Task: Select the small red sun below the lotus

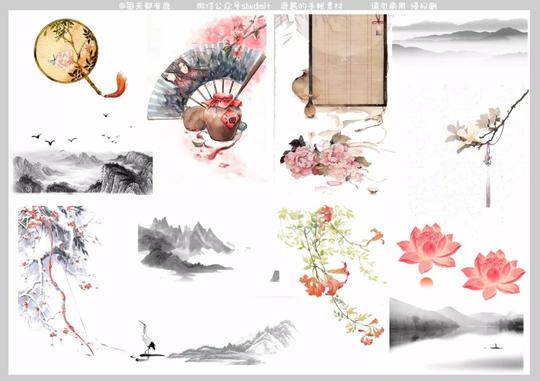Action: (x=426, y=282)
